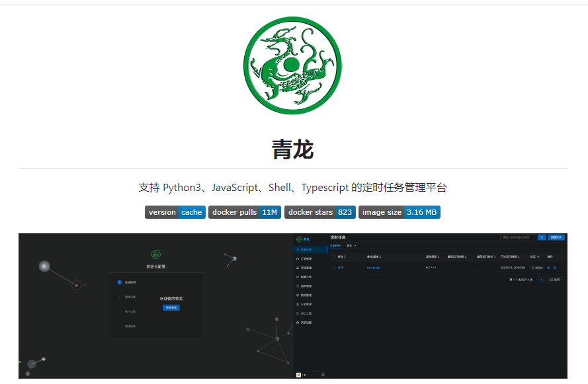Image resolution: width=588 pixels, height=384 pixels.
Task: Click the blue search magnifier icon
Action: [542, 237]
